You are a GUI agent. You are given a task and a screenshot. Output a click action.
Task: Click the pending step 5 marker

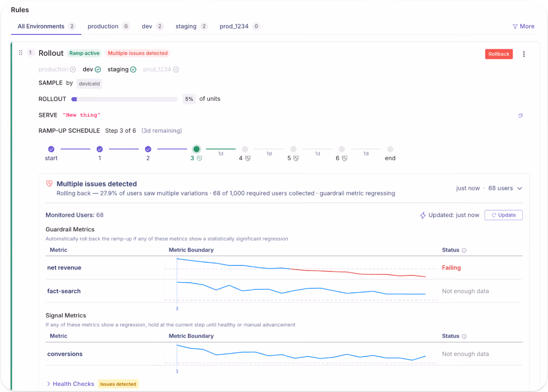click(294, 149)
